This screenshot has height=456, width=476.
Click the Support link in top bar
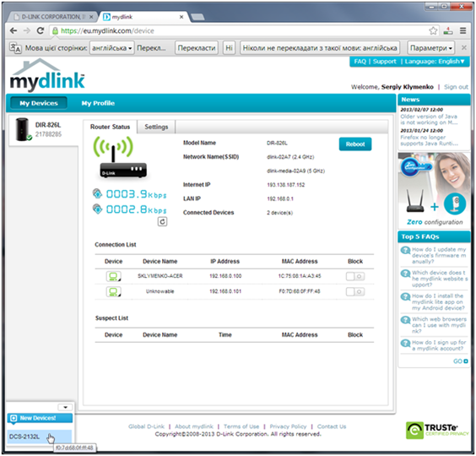385,62
